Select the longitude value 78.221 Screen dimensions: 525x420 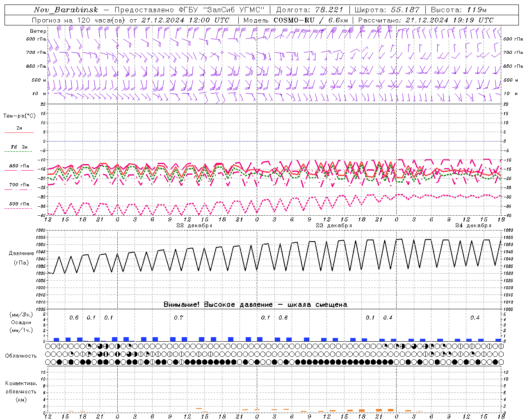click(329, 10)
